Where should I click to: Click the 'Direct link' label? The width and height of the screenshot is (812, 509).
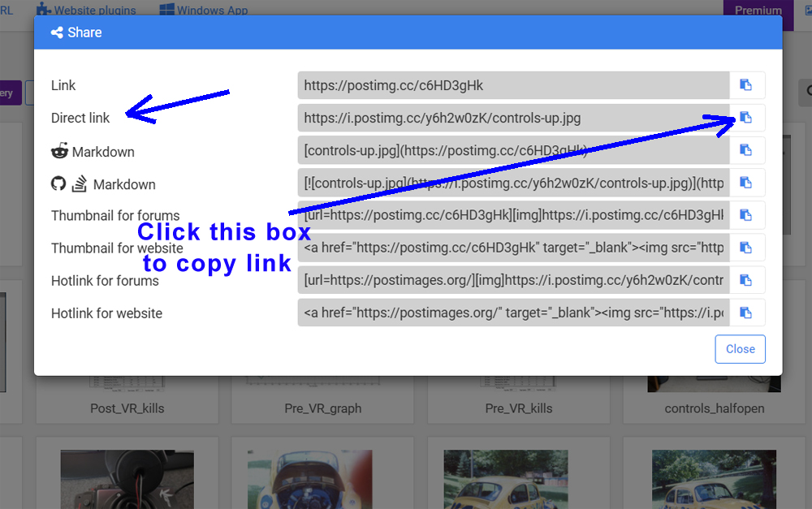pyautogui.click(x=80, y=118)
